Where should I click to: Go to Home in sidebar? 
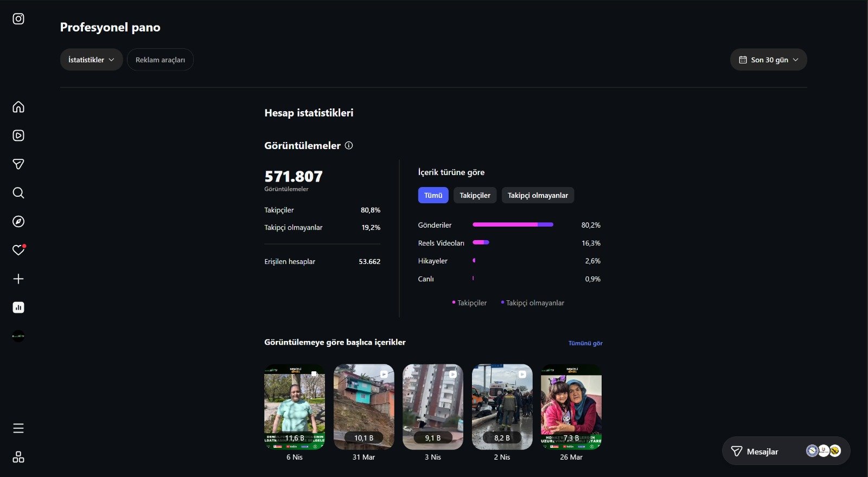[18, 107]
